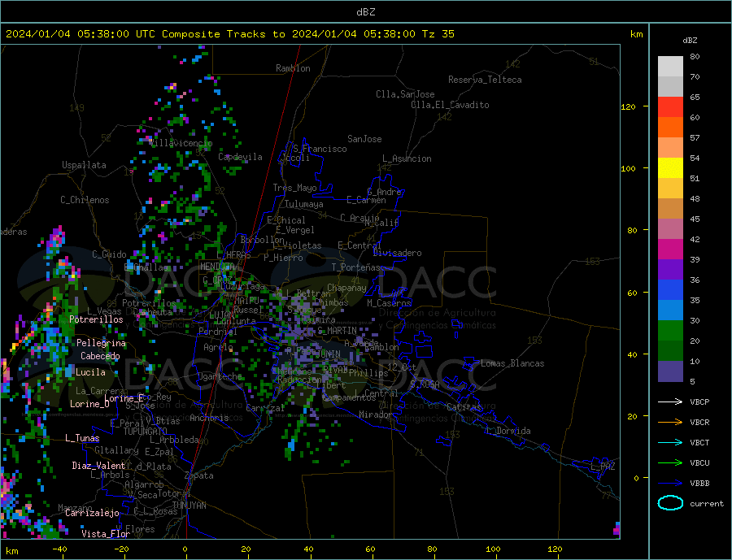Click the Divisadero place label
The width and height of the screenshot is (732, 560).
[x=397, y=253]
